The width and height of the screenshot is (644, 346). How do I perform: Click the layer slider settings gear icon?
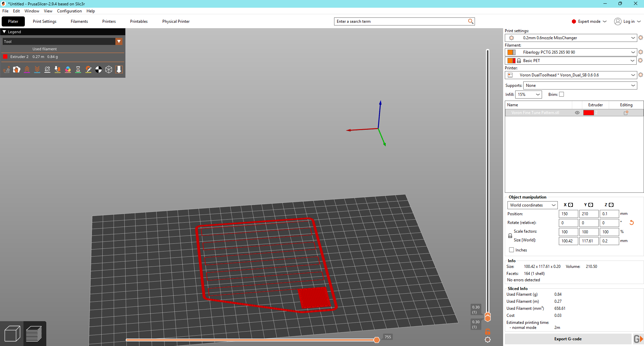(x=488, y=340)
